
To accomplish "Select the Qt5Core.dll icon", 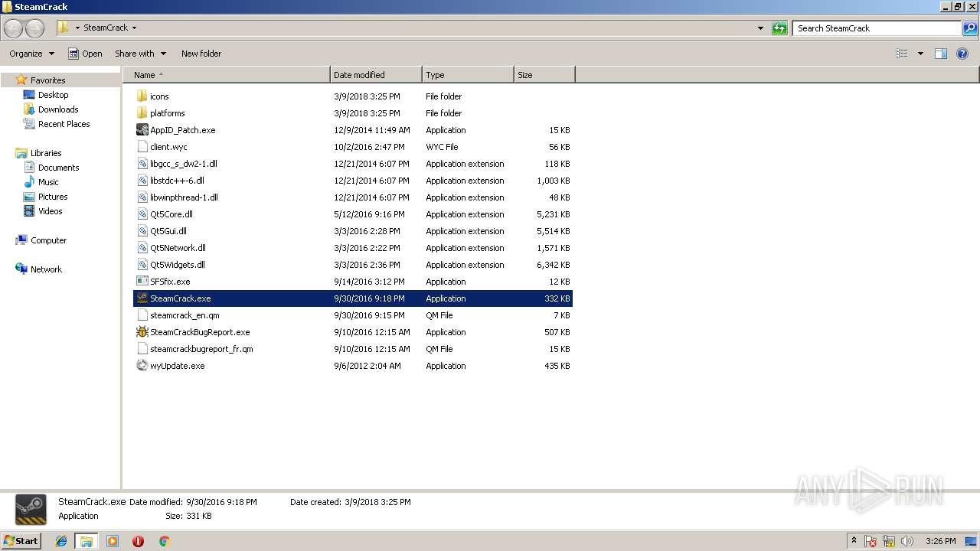I will point(142,214).
